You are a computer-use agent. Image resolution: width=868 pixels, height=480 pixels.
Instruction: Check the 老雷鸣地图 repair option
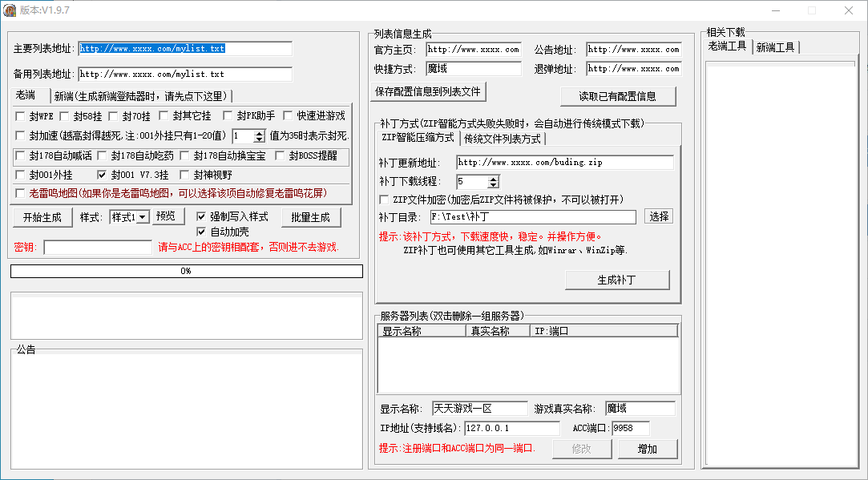click(x=21, y=193)
